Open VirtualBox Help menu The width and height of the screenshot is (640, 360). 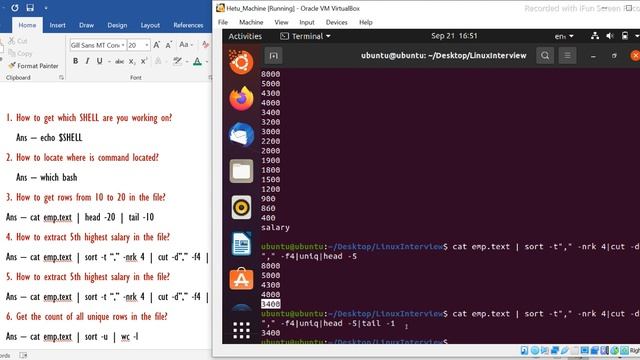(x=366, y=22)
